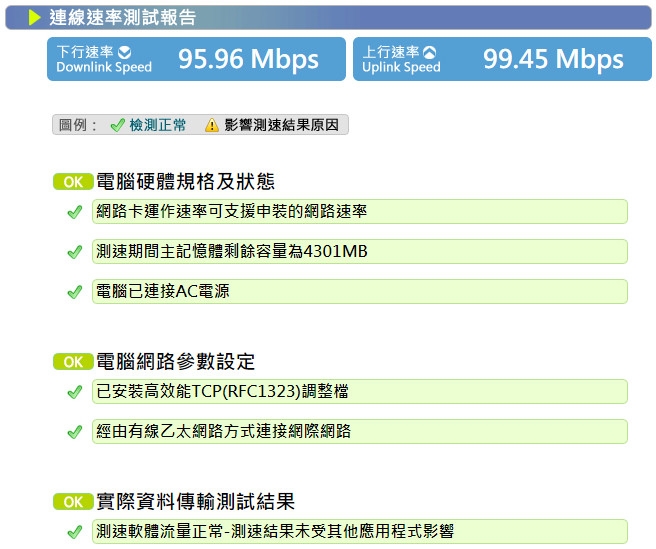Viewport: 656px width, 549px height.
Task: Select the 經由有線乙太網路方式連接網際網路 row
Action: coord(360,431)
